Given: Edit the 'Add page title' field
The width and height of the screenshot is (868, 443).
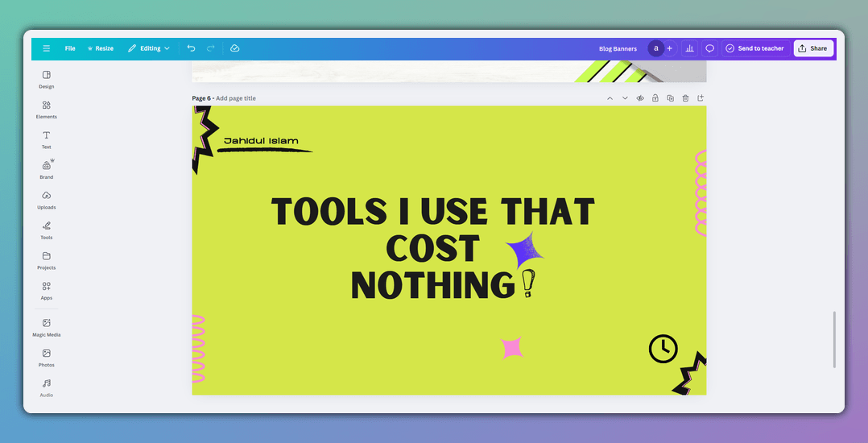Looking at the screenshot, I should click(236, 98).
